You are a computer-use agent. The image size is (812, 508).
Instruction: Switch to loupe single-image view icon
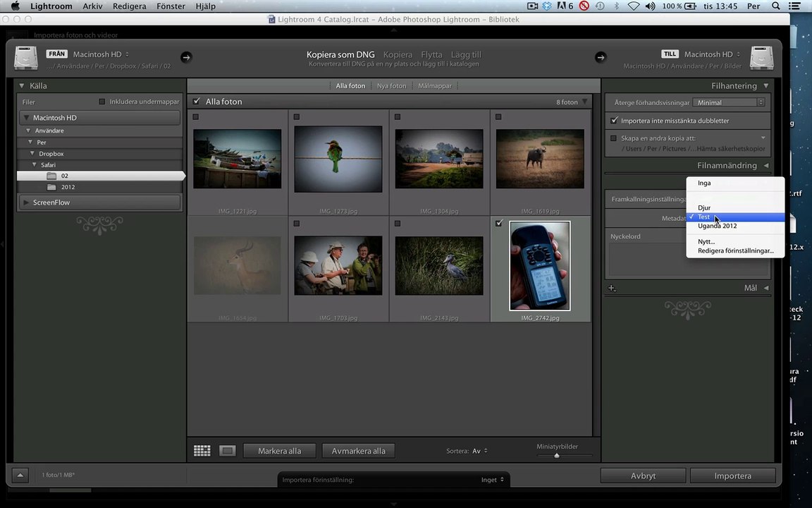pos(228,450)
